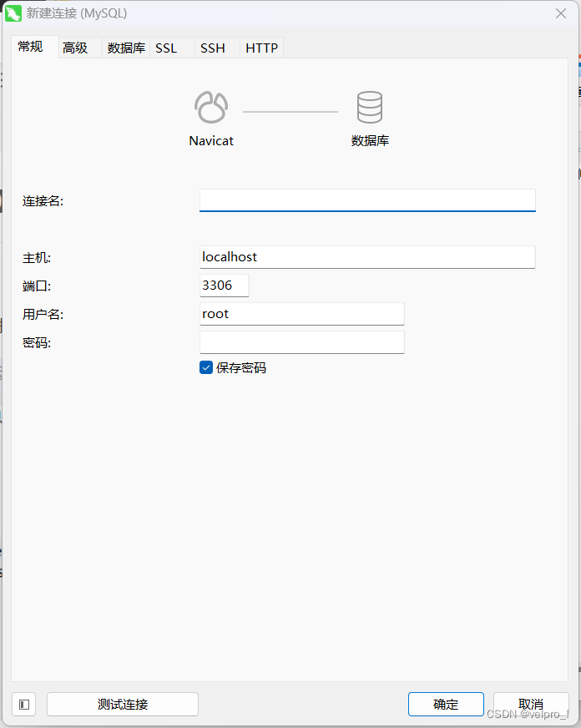Click the 保存密码 label text
This screenshot has height=728, width=581.
(241, 368)
